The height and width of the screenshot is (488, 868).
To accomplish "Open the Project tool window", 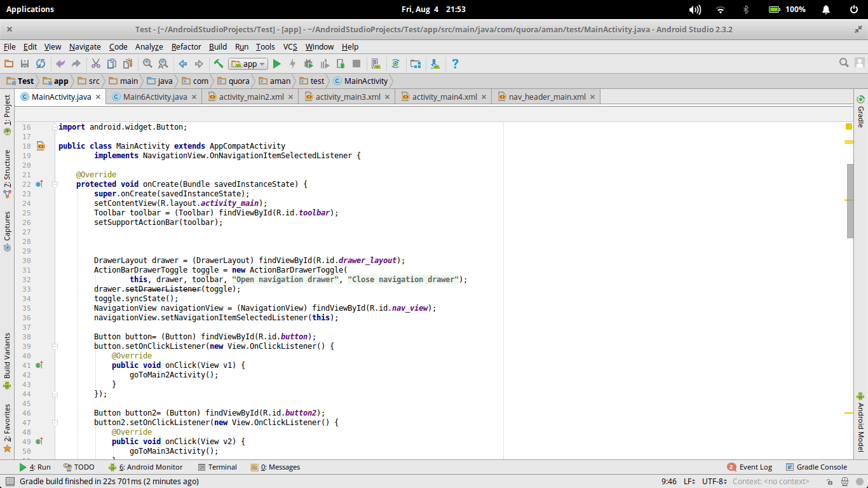I will click(7, 115).
